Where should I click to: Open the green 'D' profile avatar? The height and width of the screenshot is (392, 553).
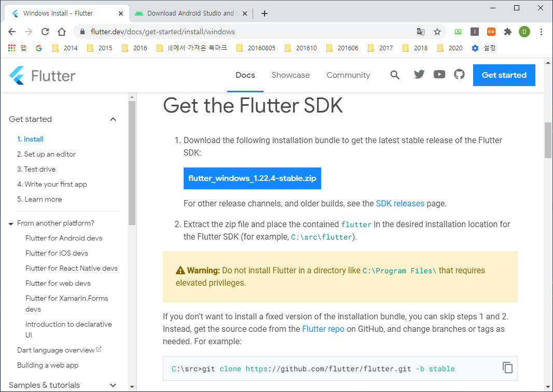coord(524,32)
